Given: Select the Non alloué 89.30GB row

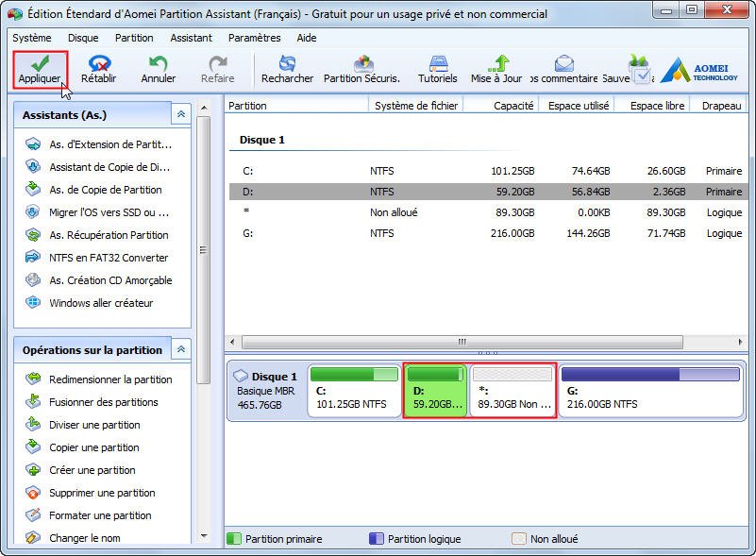Looking at the screenshot, I should pyautogui.click(x=488, y=212).
